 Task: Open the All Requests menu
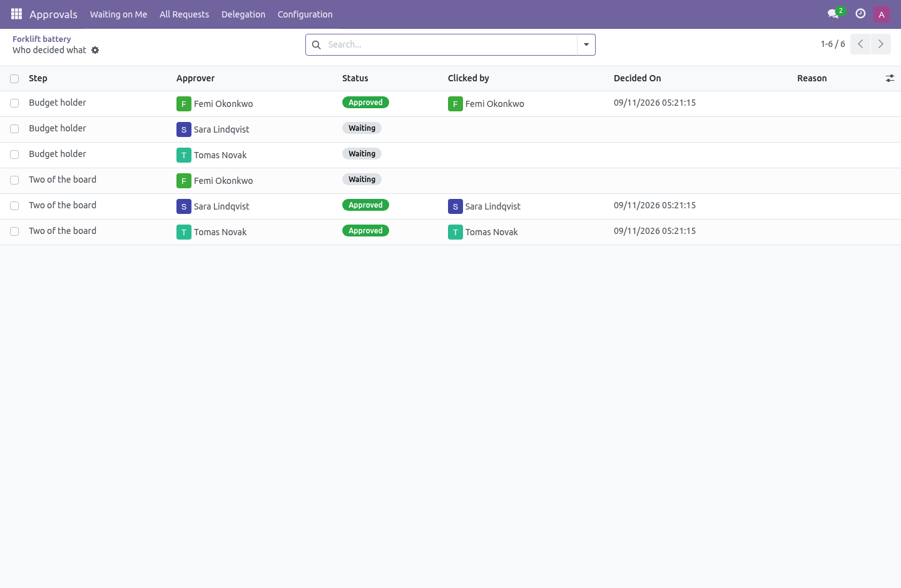click(185, 14)
